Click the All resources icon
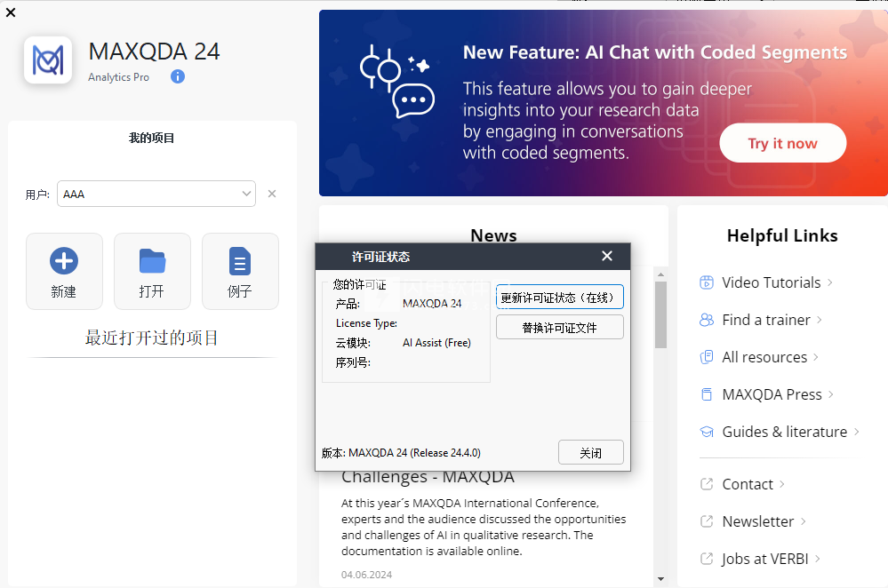 707,357
